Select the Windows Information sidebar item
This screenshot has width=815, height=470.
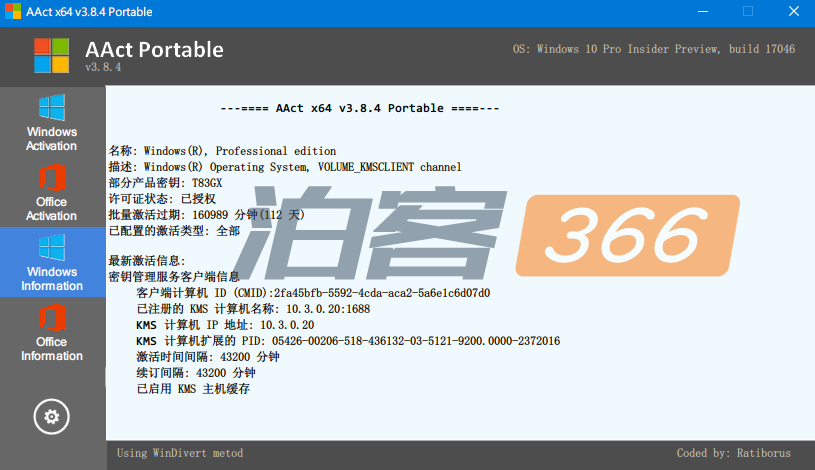[x=52, y=262]
